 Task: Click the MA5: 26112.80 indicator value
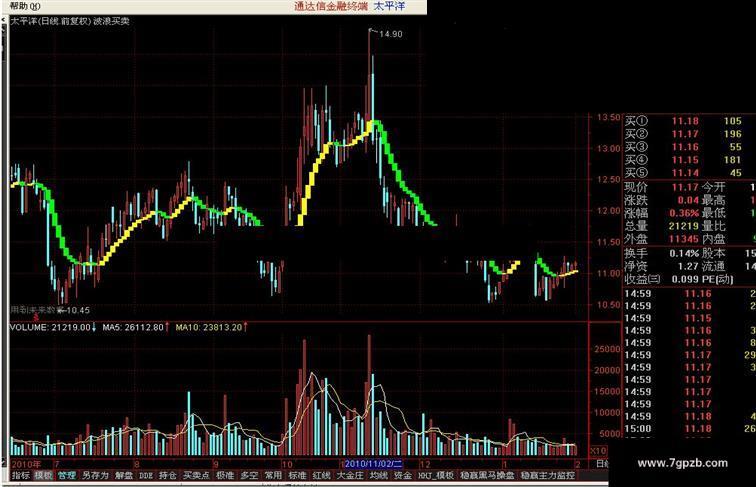[133, 327]
